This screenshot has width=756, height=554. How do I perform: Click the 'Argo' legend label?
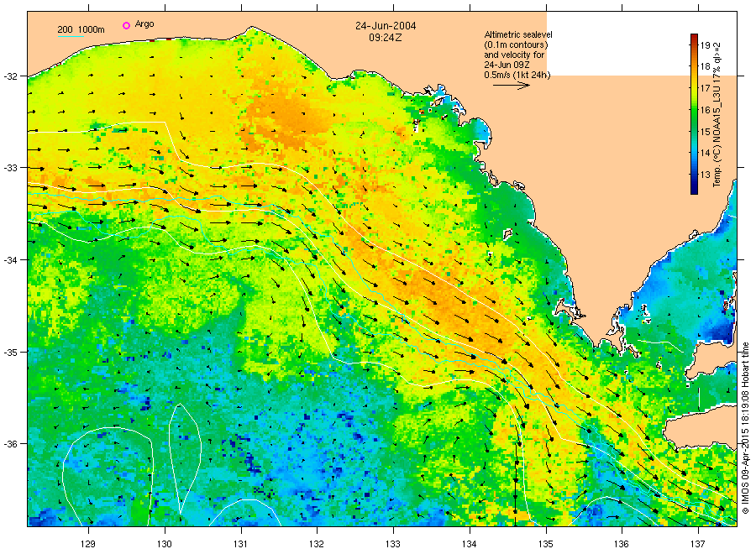(x=144, y=24)
